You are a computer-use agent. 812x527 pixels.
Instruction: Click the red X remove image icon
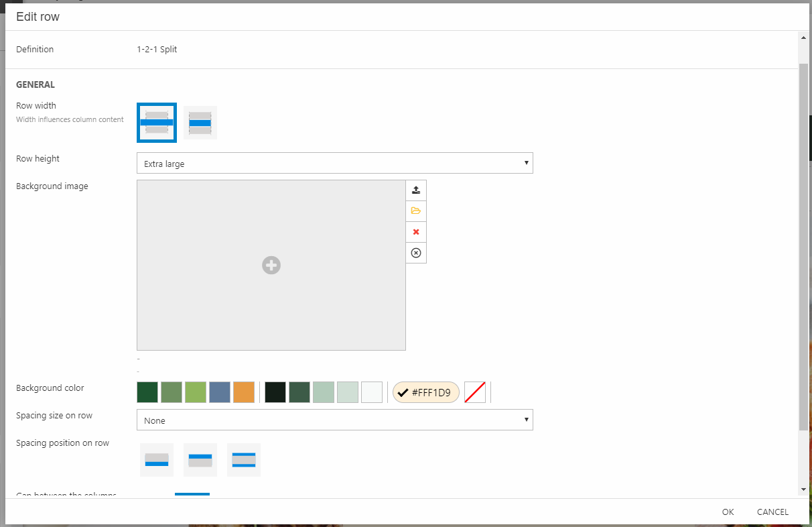pyautogui.click(x=416, y=232)
